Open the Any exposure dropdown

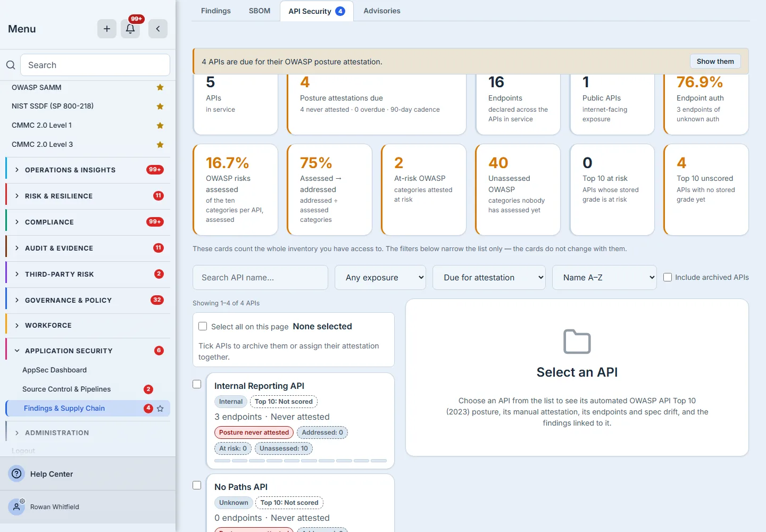380,278
